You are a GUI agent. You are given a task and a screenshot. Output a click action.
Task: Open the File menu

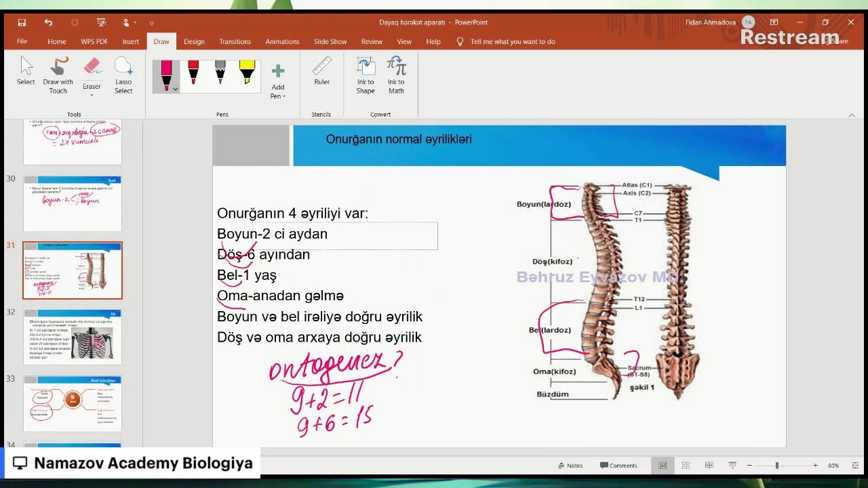point(22,41)
